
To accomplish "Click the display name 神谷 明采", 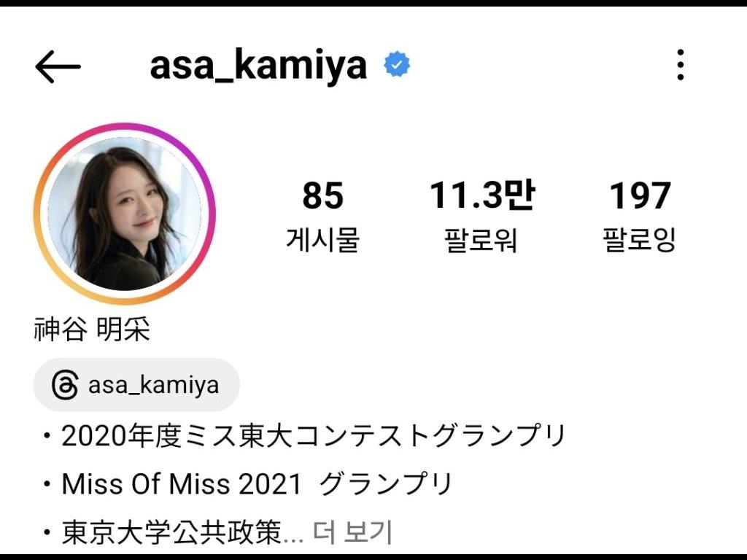I will (91, 329).
